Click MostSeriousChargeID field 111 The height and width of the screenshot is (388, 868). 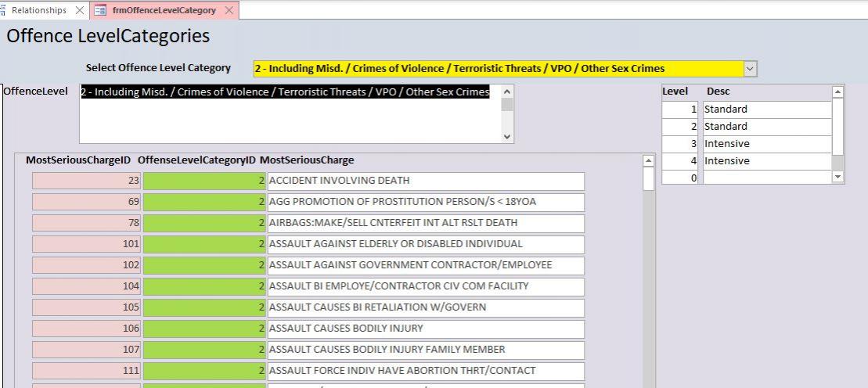tap(86, 371)
